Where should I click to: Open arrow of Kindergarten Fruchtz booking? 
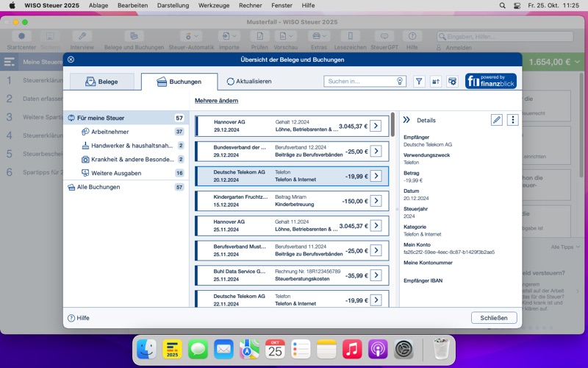click(376, 200)
